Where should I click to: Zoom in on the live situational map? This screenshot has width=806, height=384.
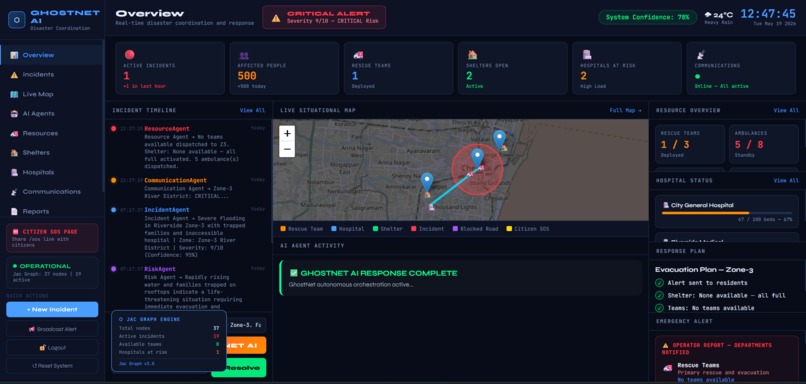point(287,134)
